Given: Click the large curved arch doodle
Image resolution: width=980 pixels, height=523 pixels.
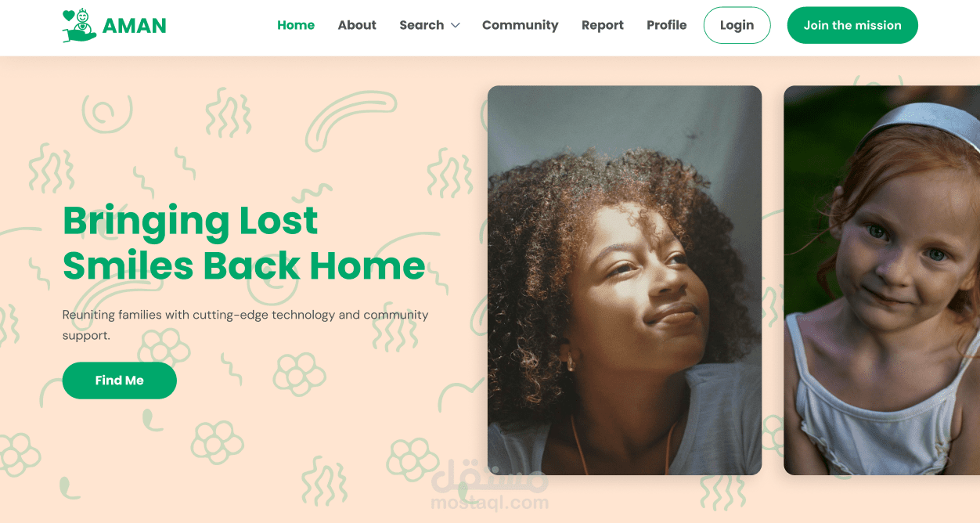Looking at the screenshot, I should click(x=351, y=119).
